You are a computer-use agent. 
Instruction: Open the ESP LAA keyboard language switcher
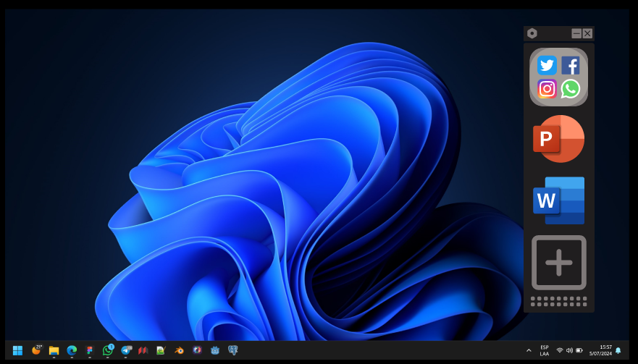click(545, 350)
